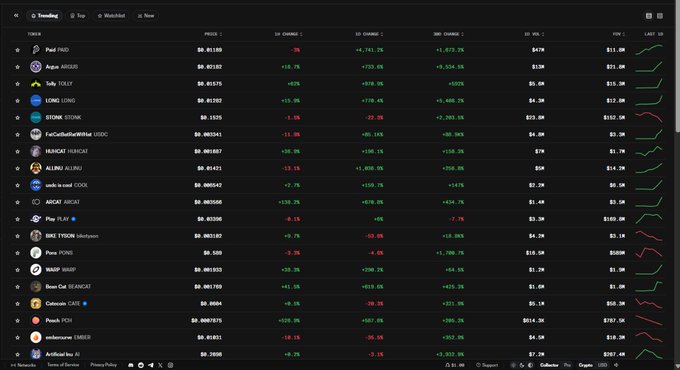View the Paid last 1D sparkline chart
The width and height of the screenshot is (680, 370).
[649, 50]
